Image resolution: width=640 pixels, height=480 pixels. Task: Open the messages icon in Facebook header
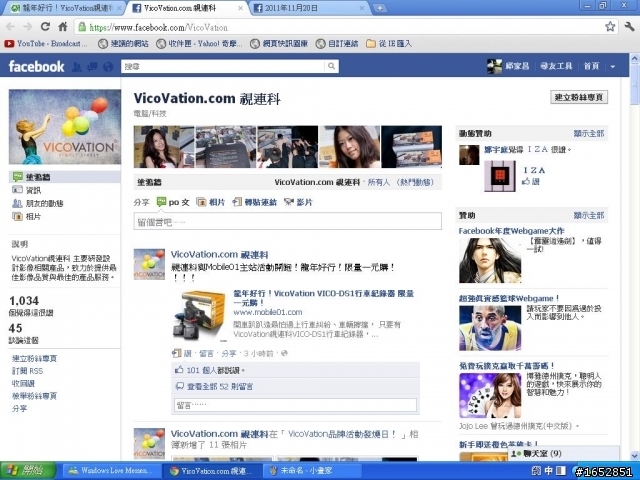pyautogui.click(x=93, y=67)
